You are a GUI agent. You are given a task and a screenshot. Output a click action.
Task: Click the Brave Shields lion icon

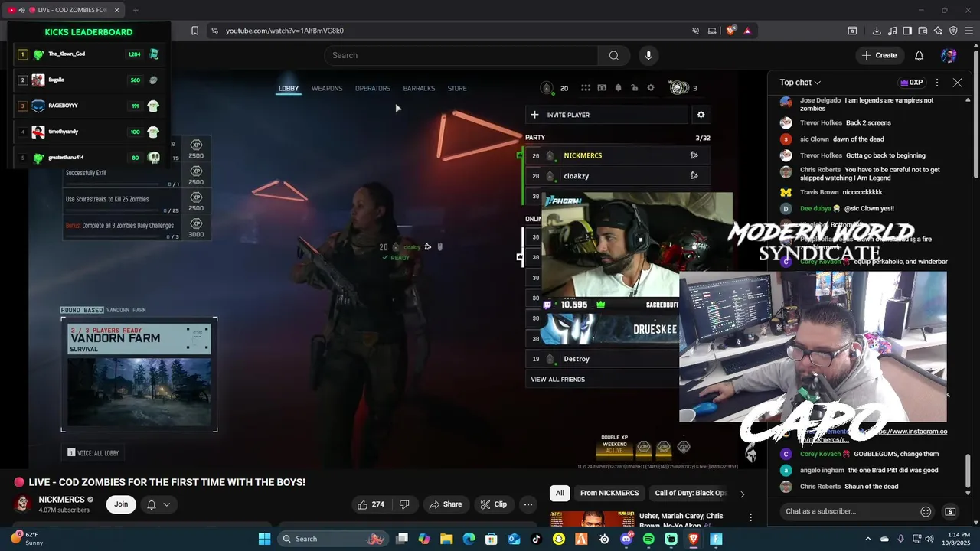[x=731, y=31]
